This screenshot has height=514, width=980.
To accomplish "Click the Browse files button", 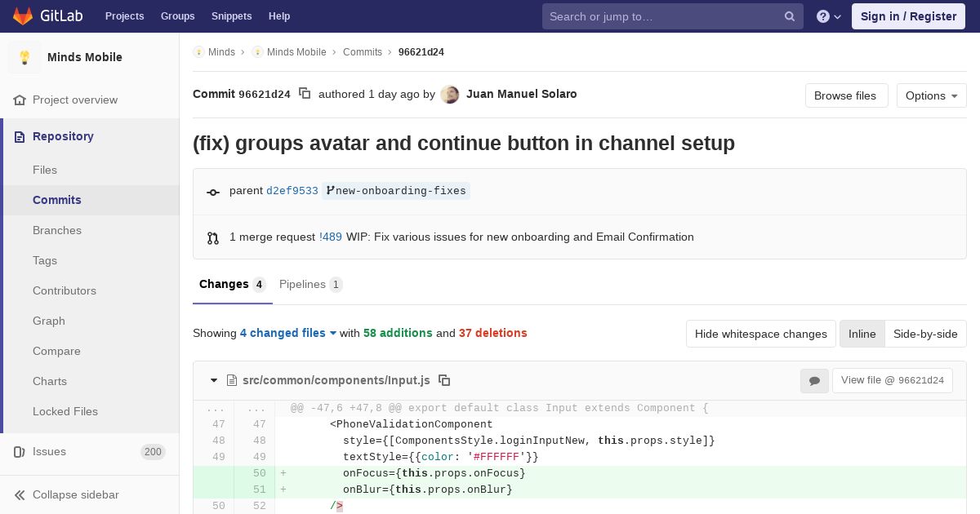I will click(x=845, y=95).
